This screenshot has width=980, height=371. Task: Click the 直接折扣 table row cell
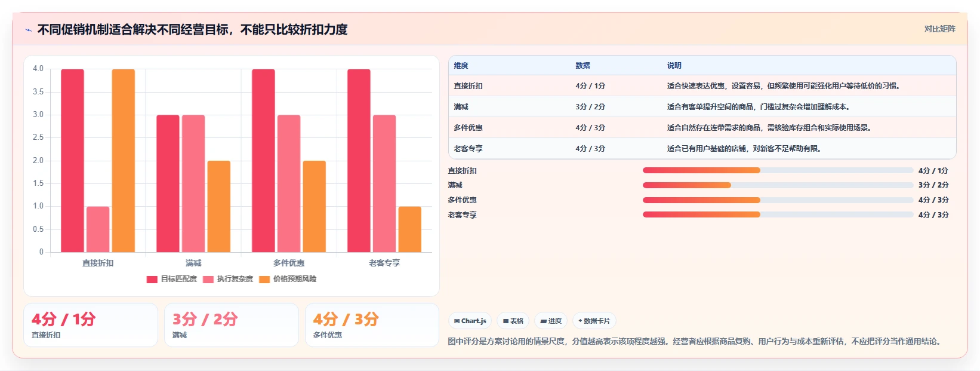468,86
